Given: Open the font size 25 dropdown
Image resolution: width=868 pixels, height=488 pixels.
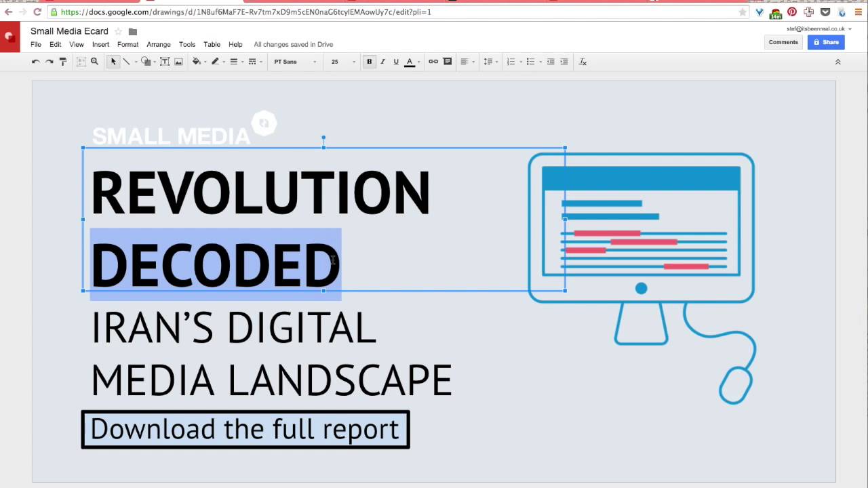Looking at the screenshot, I should (x=342, y=62).
